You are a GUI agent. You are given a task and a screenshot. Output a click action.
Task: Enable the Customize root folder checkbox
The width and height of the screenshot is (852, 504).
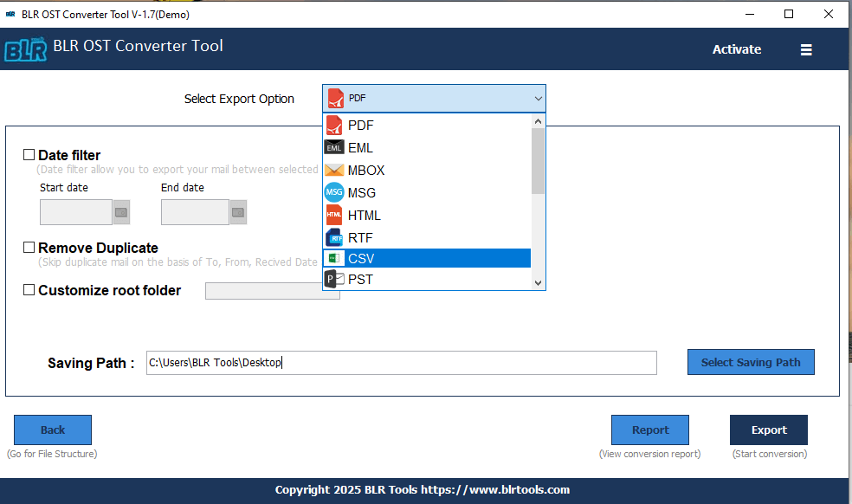pos(29,289)
